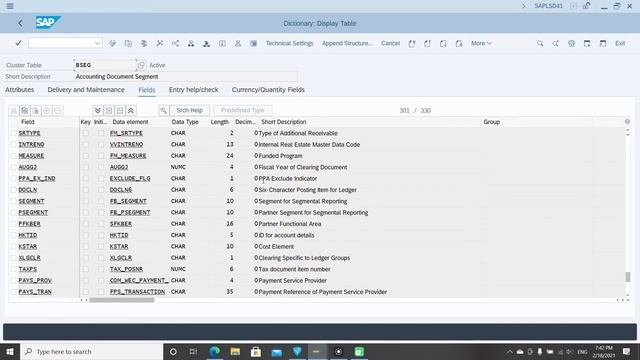Image resolution: width=640 pixels, height=360 pixels.
Task: Select the KSTAR row selector checkbox
Action: (13, 247)
